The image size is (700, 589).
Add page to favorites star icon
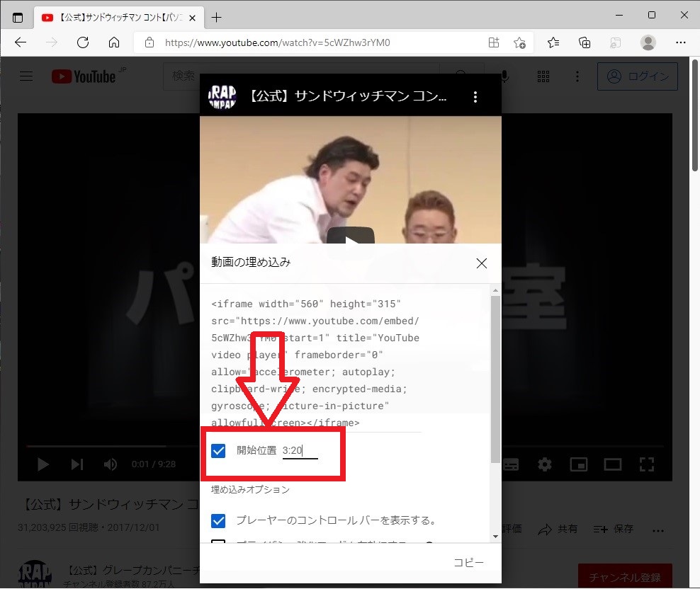click(x=519, y=42)
